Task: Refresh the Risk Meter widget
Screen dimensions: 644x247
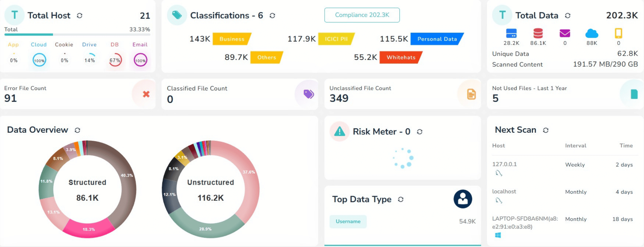Action: pos(420,132)
